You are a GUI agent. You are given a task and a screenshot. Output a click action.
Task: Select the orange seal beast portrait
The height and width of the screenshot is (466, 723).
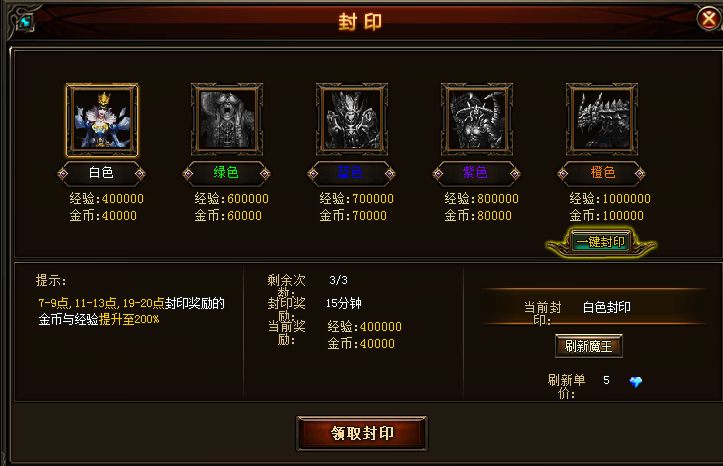pos(602,120)
